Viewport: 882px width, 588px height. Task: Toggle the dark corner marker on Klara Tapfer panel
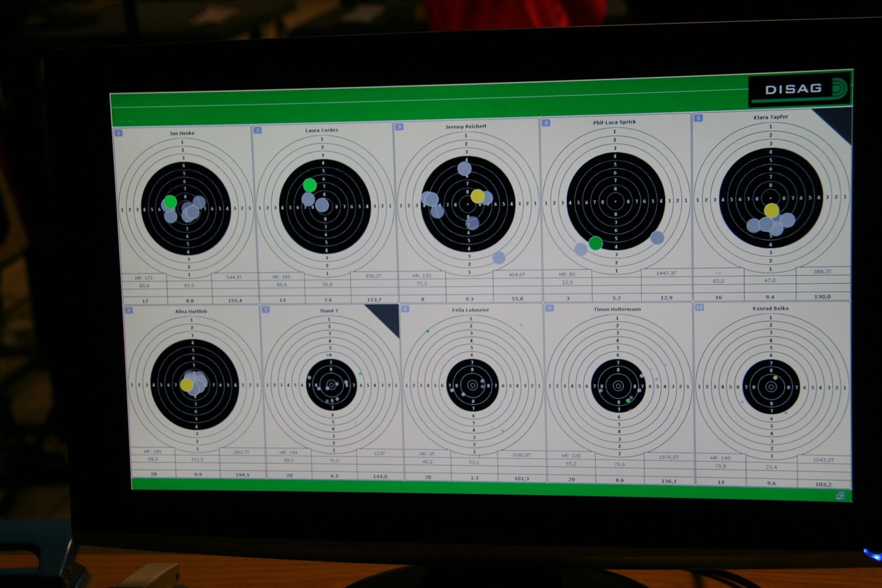tap(836, 122)
